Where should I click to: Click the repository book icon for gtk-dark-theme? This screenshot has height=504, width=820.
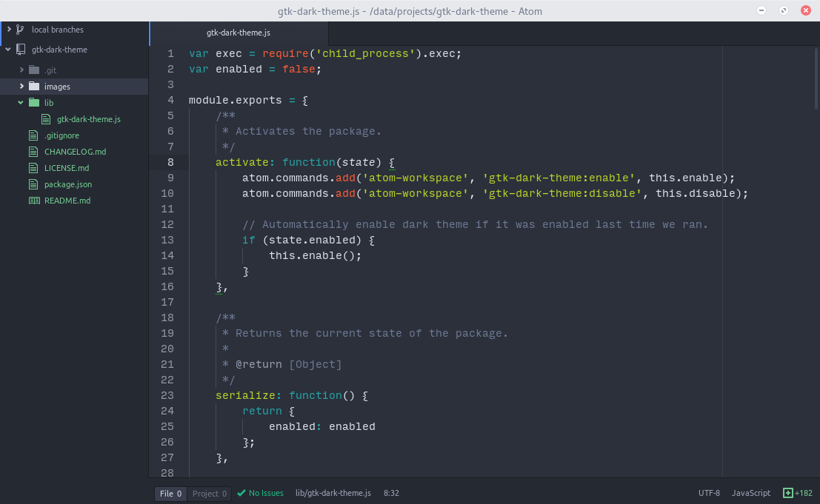[20, 50]
